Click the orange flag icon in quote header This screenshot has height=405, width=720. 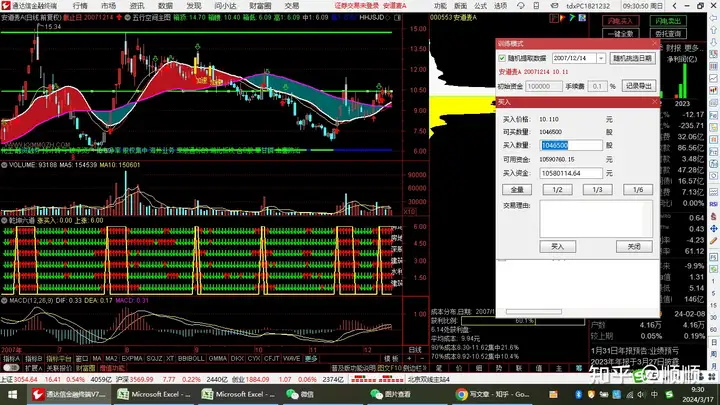tap(563, 18)
